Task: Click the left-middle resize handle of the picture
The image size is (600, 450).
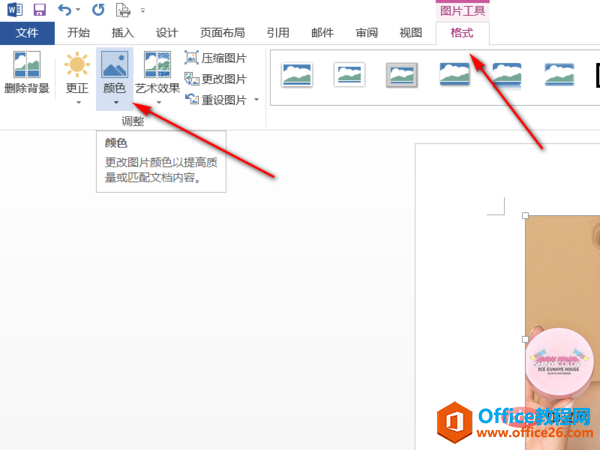Action: (x=525, y=339)
